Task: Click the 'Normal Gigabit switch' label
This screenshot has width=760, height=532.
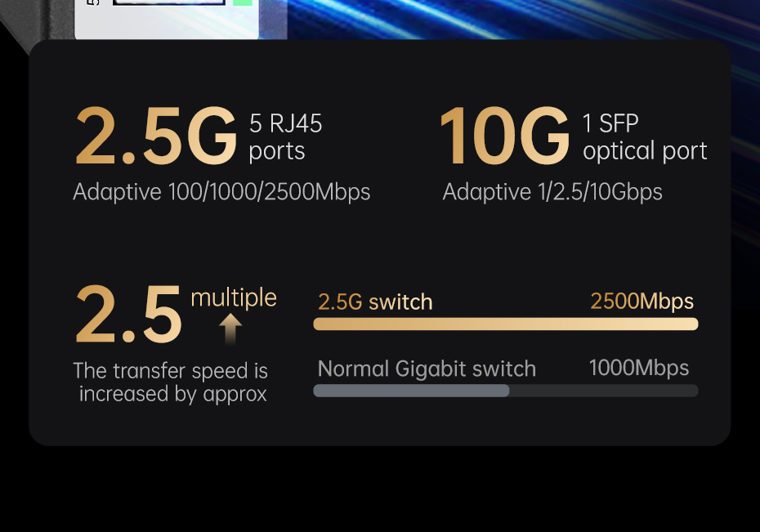Action: 427,369
